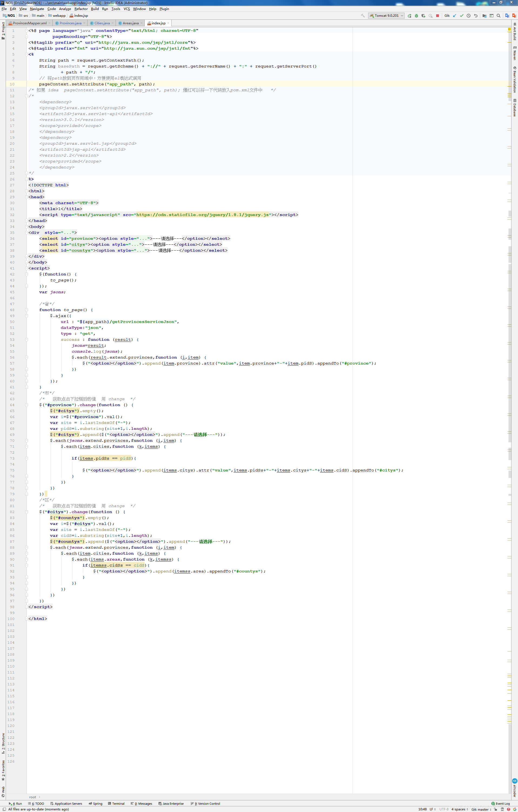Click the webapp breadcrumb folder
The width and height of the screenshot is (518, 812).
coord(57,15)
